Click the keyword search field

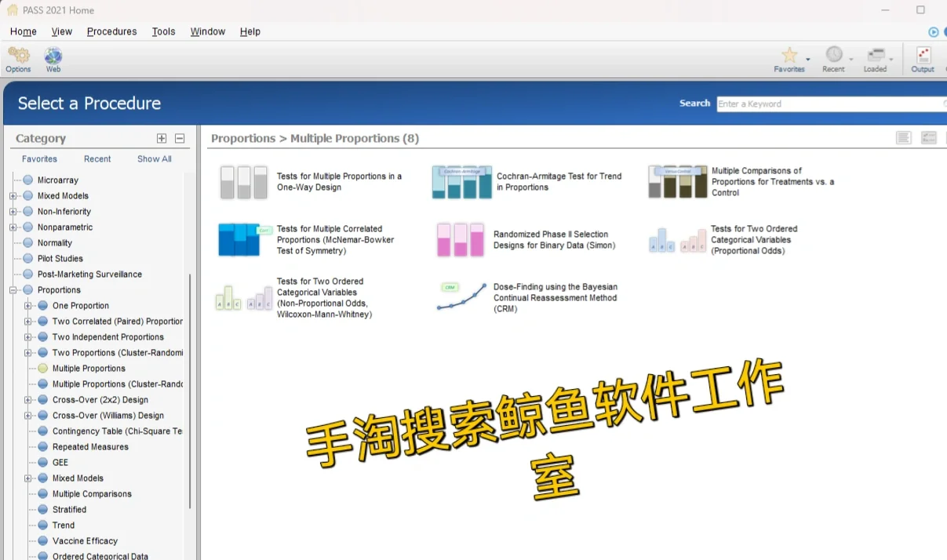832,104
